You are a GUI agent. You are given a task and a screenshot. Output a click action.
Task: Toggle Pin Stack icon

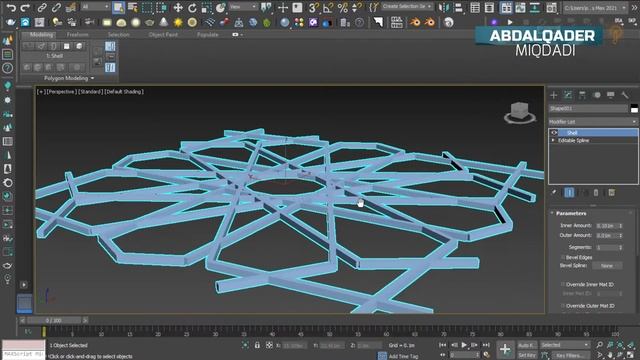(x=554, y=193)
